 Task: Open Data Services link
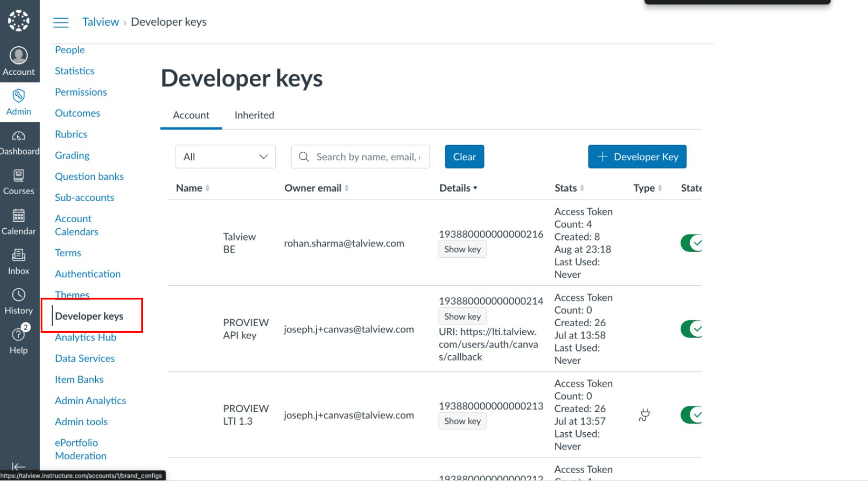click(85, 359)
